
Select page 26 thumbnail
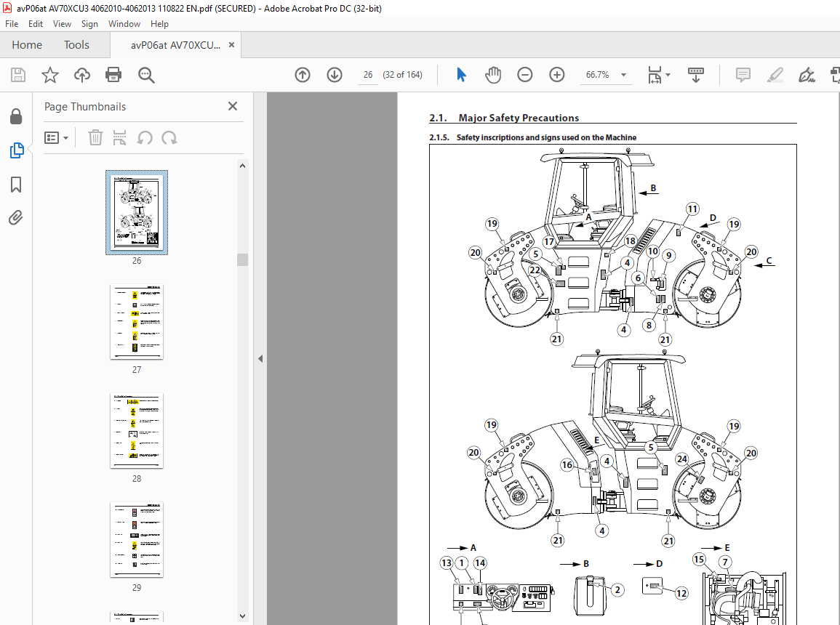[137, 212]
